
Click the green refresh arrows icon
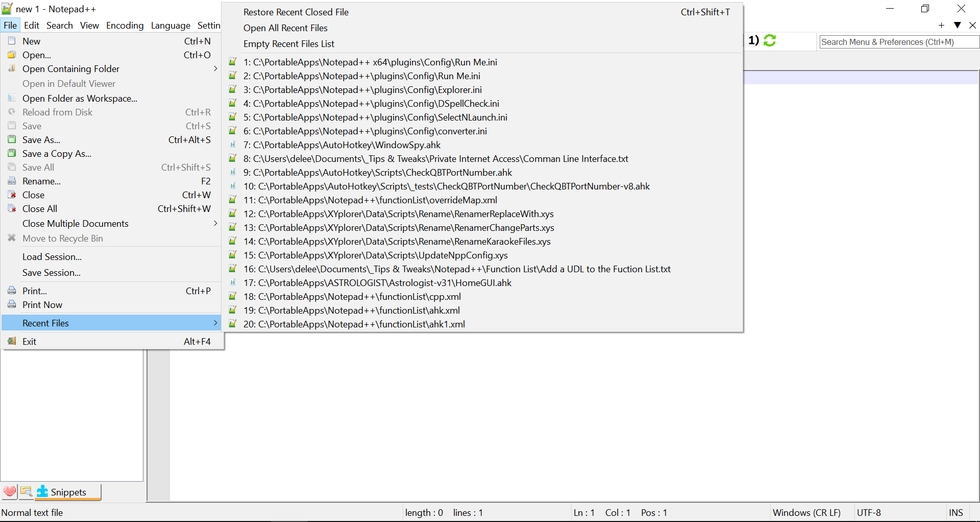tap(770, 40)
